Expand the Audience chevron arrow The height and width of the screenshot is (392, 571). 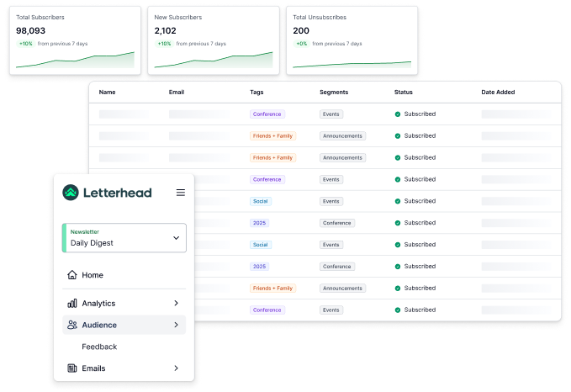point(177,325)
